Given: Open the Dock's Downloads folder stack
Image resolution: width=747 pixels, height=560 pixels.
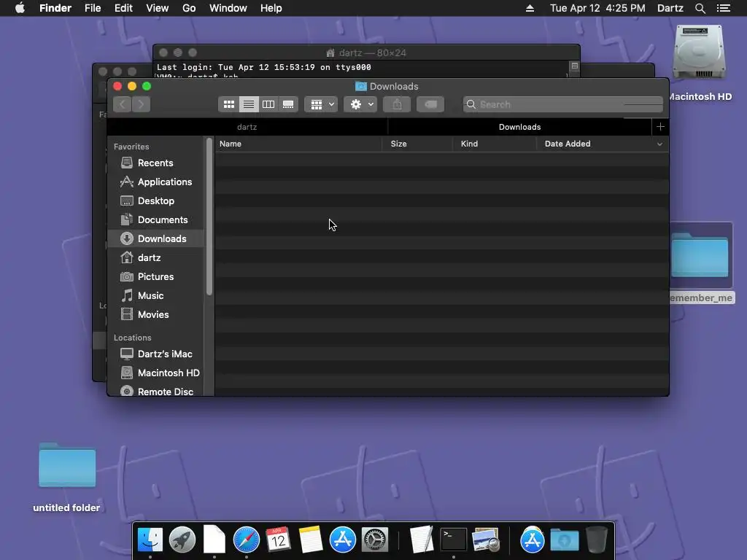Looking at the screenshot, I should (x=565, y=540).
